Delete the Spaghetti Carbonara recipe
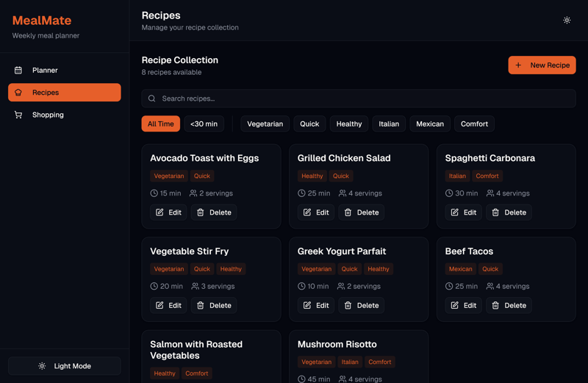The height and width of the screenshot is (383, 588). coord(508,212)
